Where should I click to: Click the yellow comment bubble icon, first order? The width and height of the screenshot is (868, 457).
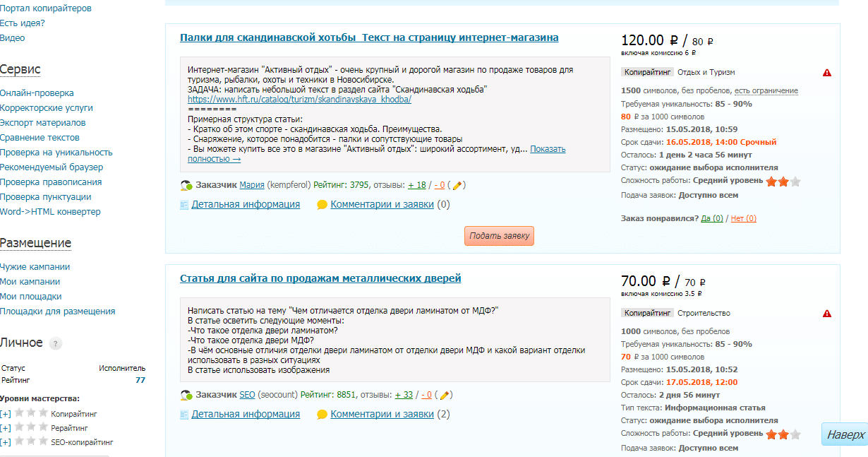pyautogui.click(x=322, y=205)
